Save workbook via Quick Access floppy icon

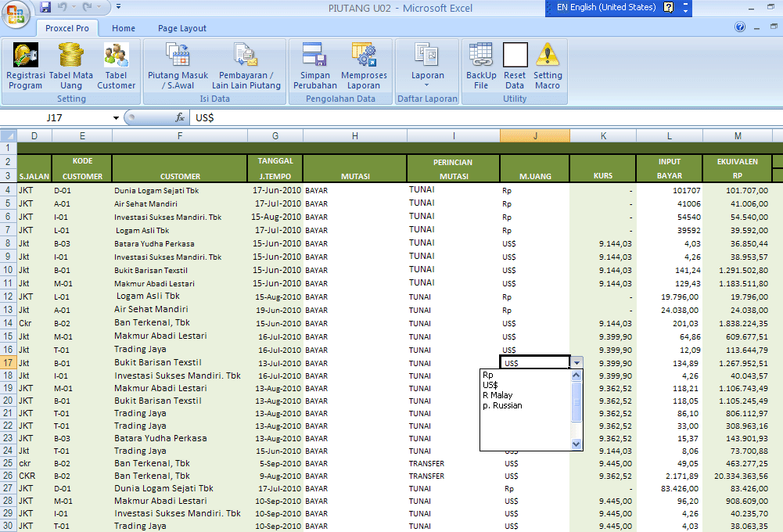(x=45, y=7)
